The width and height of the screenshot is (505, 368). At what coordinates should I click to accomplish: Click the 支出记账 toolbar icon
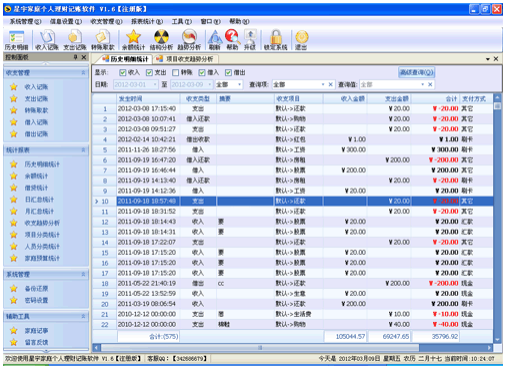click(x=75, y=40)
